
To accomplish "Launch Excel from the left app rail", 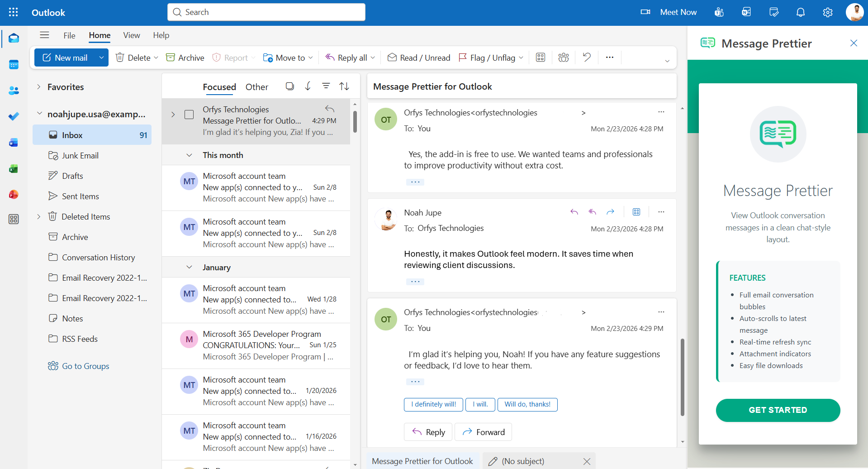I will click(x=14, y=169).
